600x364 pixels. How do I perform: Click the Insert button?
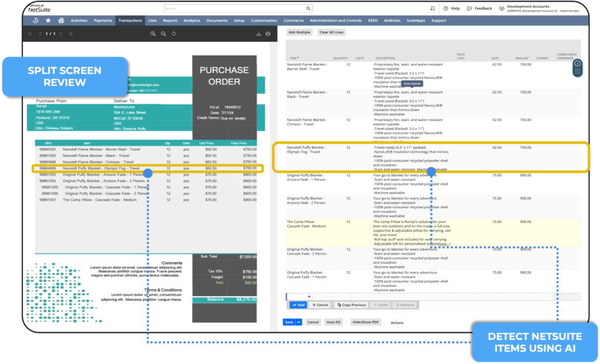click(381, 305)
